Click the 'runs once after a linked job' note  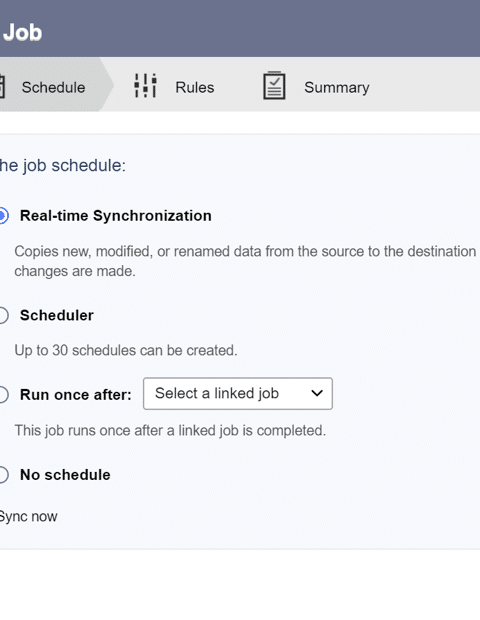170,431
